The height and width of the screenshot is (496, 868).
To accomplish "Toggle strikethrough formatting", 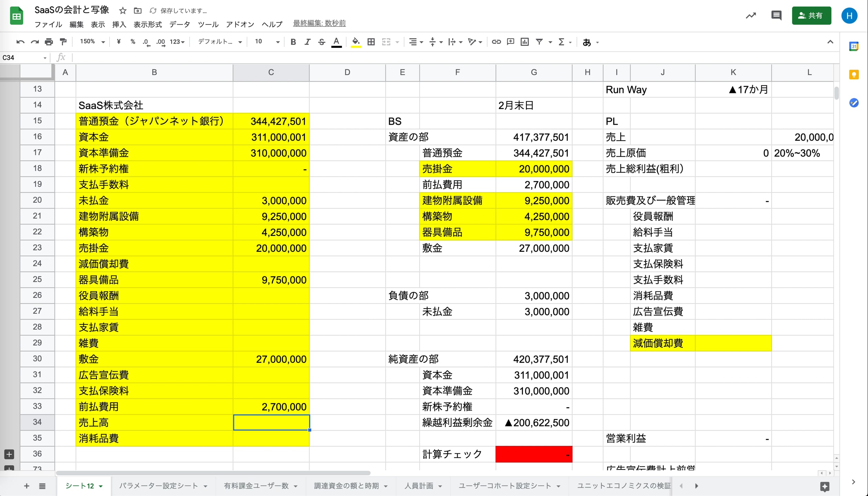I will click(321, 42).
